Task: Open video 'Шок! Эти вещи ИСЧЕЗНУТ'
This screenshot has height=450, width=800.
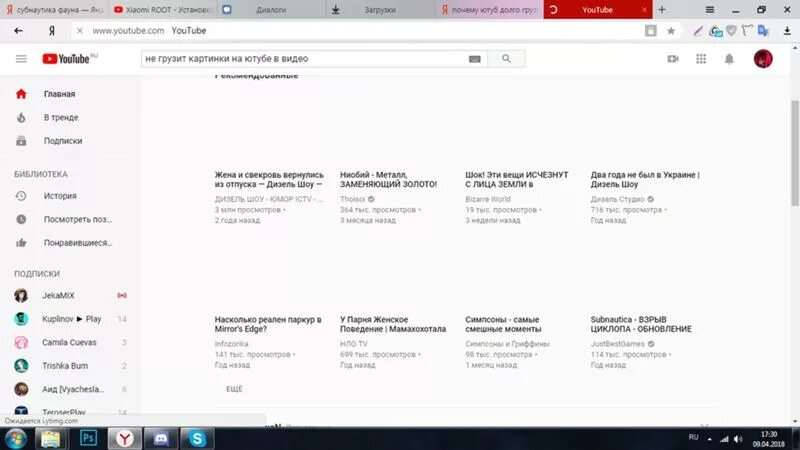Action: coord(516,180)
